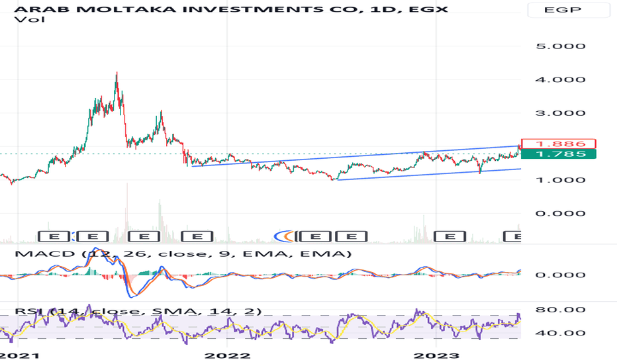Click the green 1.785 current price label

coord(558,154)
